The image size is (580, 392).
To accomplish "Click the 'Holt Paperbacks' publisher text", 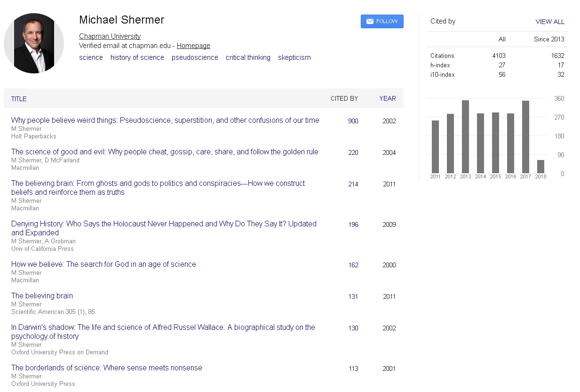I will click(34, 136).
